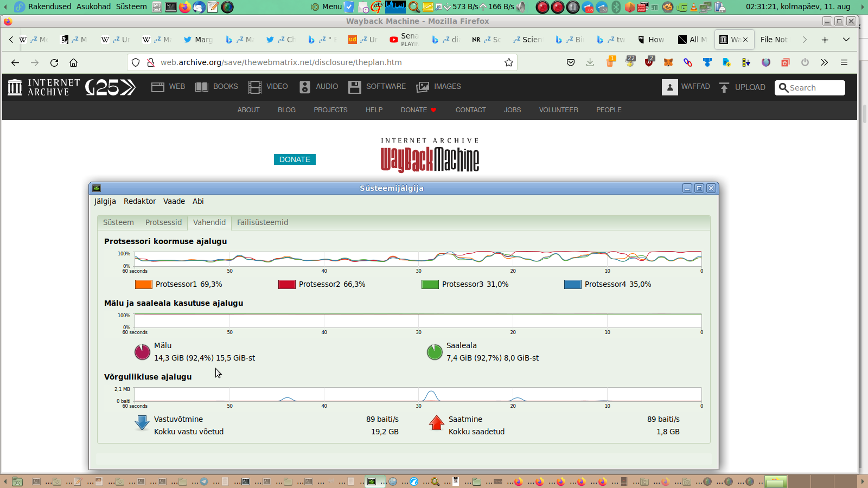Open the PEOPLE link
868x488 pixels.
click(x=609, y=110)
